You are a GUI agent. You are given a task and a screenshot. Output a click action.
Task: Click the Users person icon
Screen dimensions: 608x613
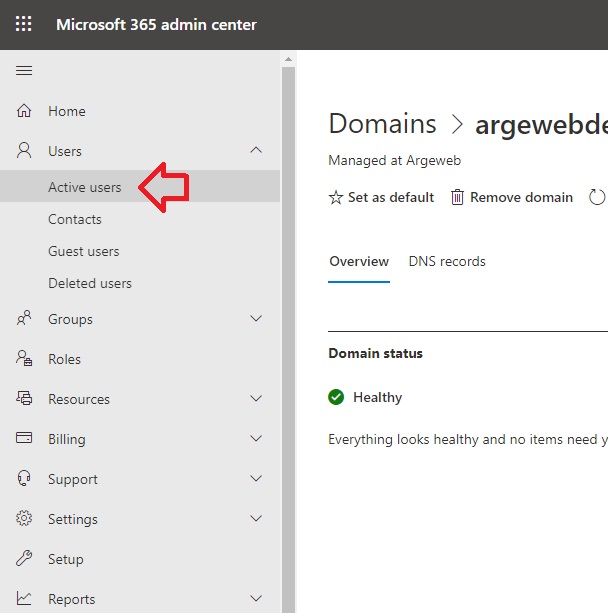pyautogui.click(x=24, y=151)
